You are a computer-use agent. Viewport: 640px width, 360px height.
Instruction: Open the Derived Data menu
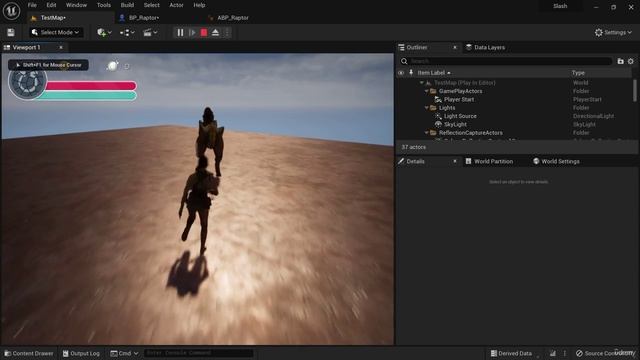(511, 353)
